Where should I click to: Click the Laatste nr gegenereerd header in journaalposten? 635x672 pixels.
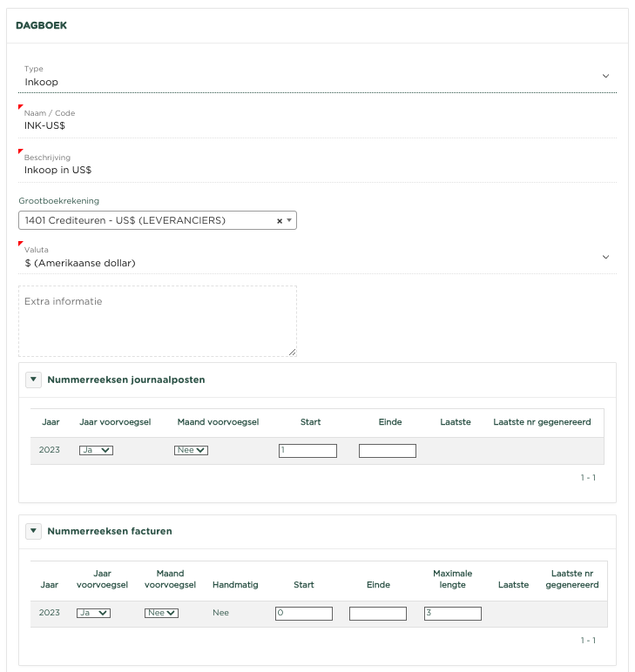(542, 422)
